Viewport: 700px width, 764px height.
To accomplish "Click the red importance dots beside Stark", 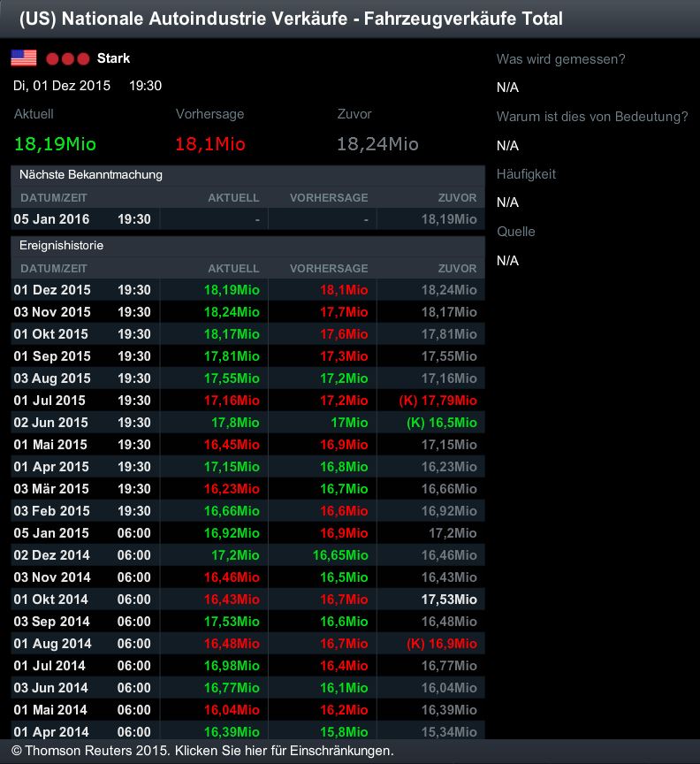I will [68, 59].
